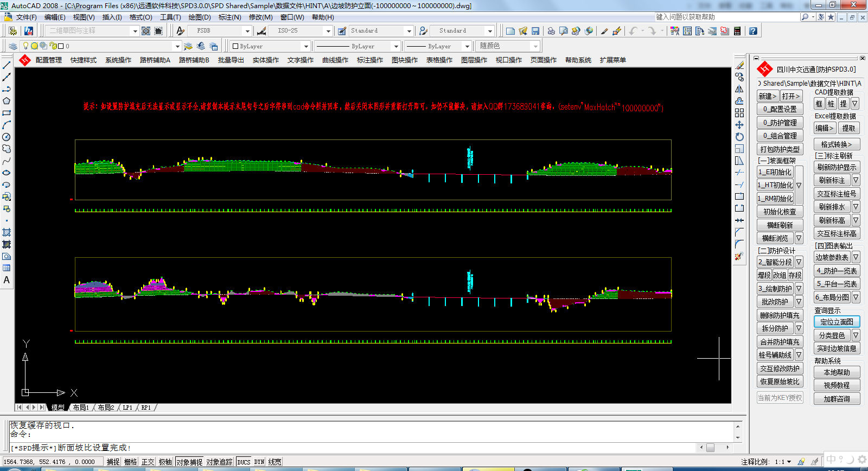Open the QuickCalc calculator icon

coord(737,31)
